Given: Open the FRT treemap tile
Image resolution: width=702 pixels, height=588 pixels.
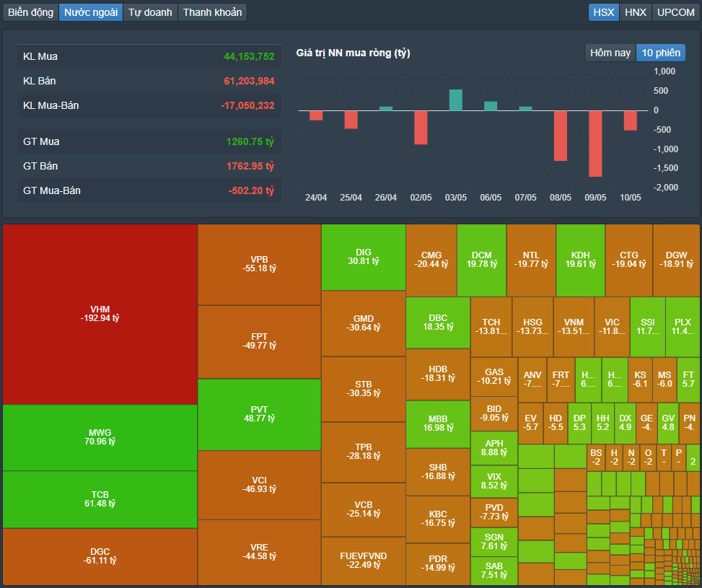Looking at the screenshot, I should 561,379.
